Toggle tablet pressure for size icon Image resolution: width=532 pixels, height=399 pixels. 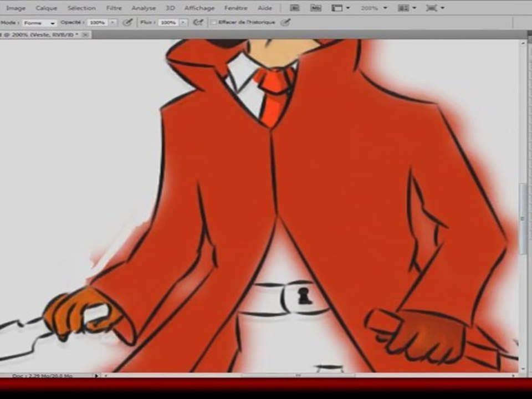286,22
